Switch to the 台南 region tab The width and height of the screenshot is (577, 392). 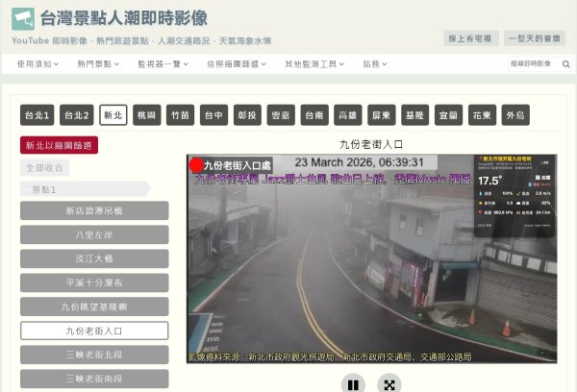tap(314, 115)
